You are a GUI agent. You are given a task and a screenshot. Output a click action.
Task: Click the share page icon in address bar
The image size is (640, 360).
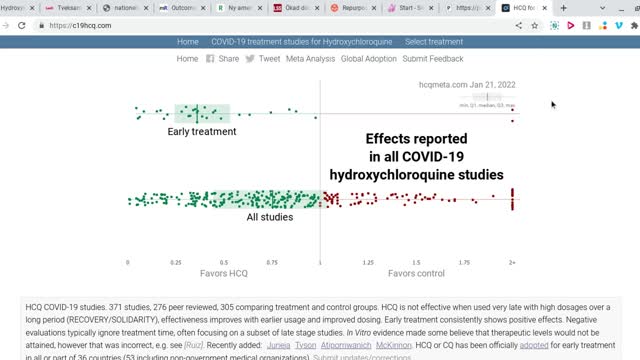[518, 25]
